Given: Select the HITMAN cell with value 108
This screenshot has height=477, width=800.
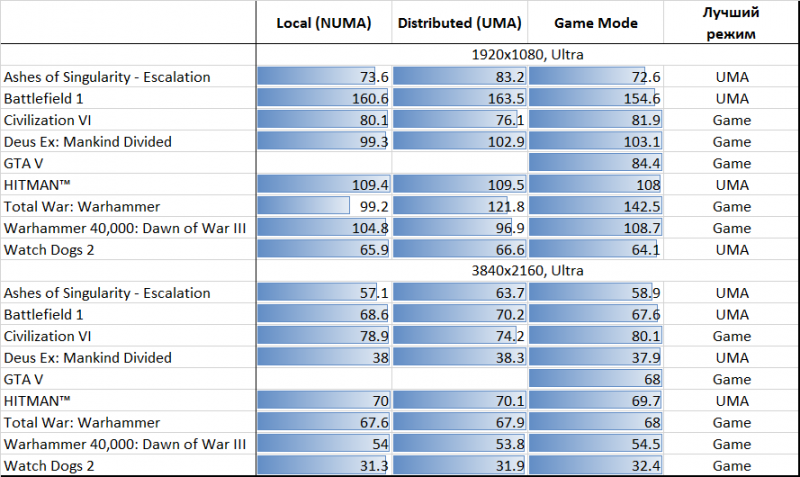Looking at the screenshot, I should point(595,185).
